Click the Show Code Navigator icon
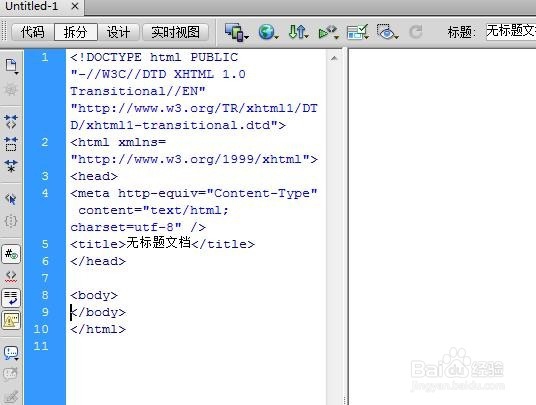Image resolution: width=536 pixels, height=405 pixels. pos(11,90)
